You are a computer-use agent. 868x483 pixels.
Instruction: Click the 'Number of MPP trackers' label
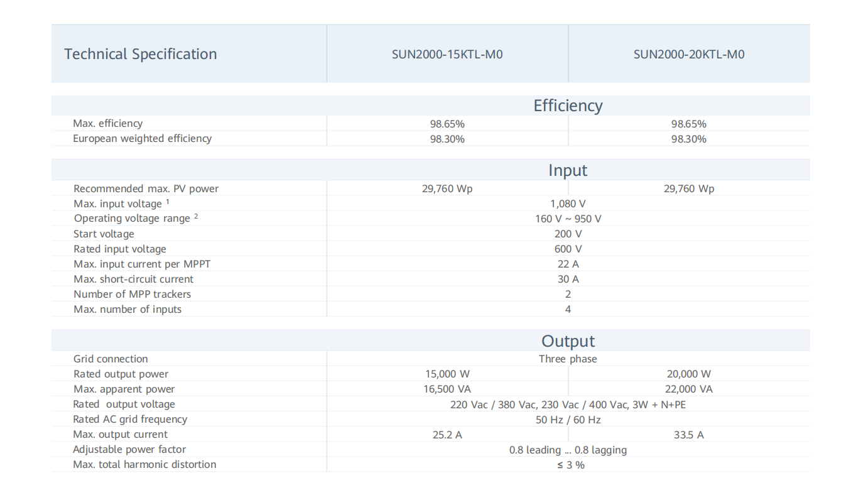coord(132,295)
